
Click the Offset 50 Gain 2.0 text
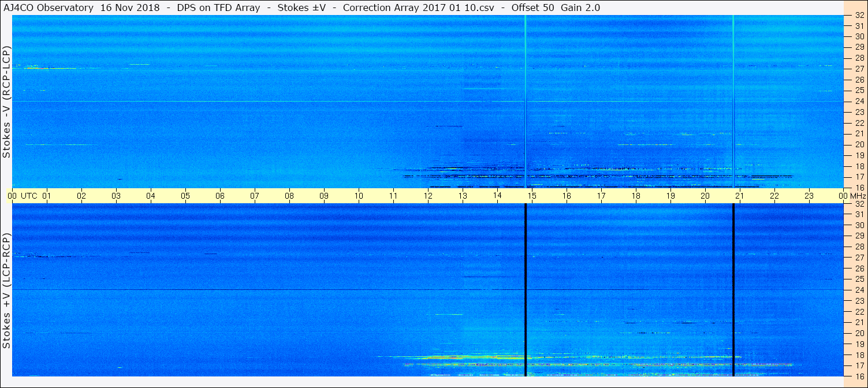(x=556, y=8)
